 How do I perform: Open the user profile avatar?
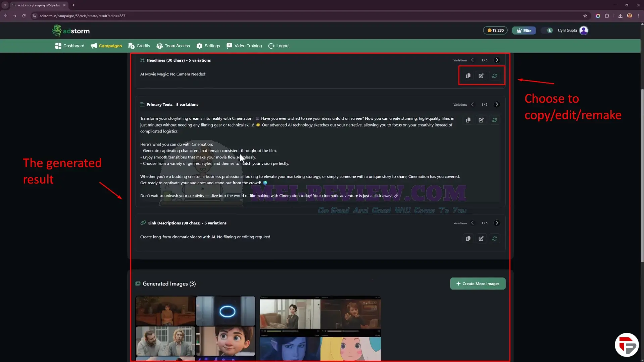click(x=584, y=31)
